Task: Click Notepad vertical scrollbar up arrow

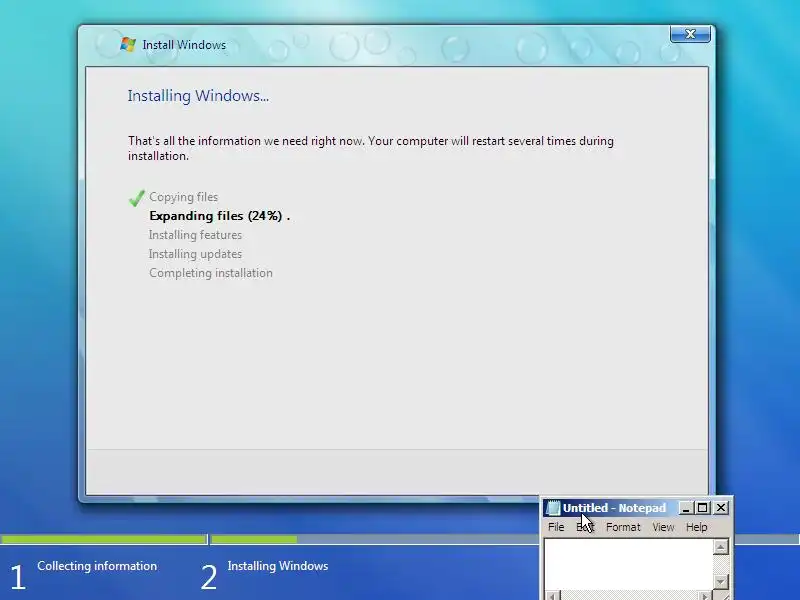Action: [720, 547]
